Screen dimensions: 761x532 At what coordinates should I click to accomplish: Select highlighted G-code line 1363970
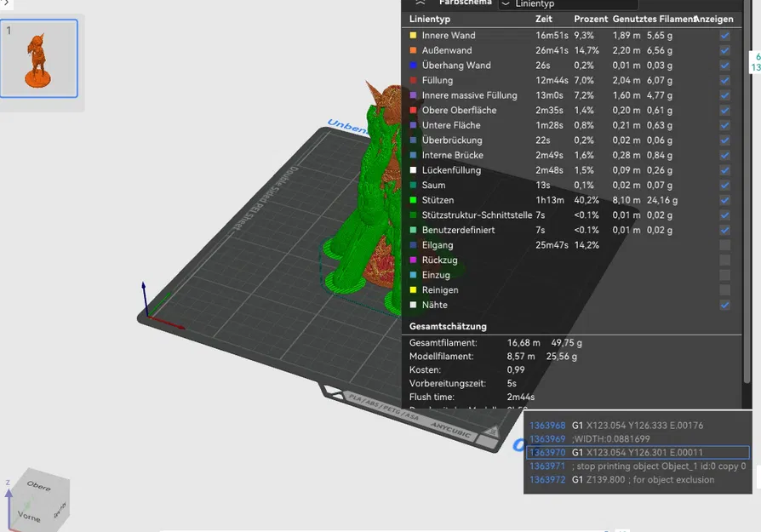point(638,452)
